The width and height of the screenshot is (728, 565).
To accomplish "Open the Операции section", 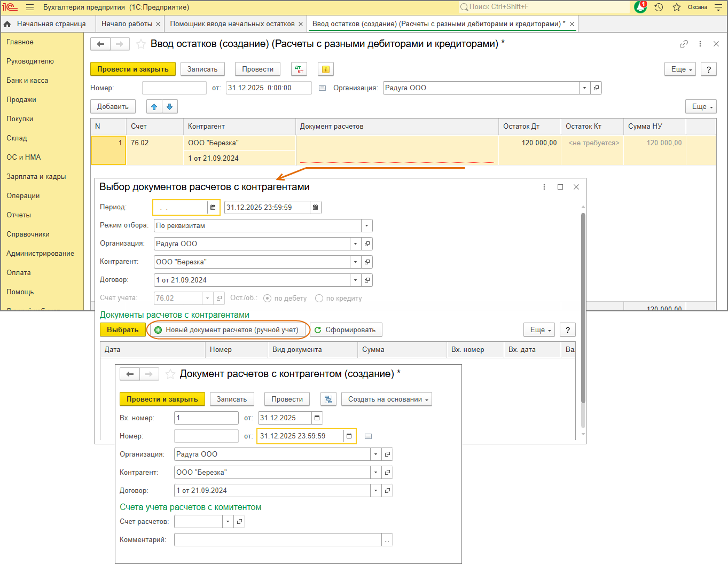I will click(x=23, y=196).
